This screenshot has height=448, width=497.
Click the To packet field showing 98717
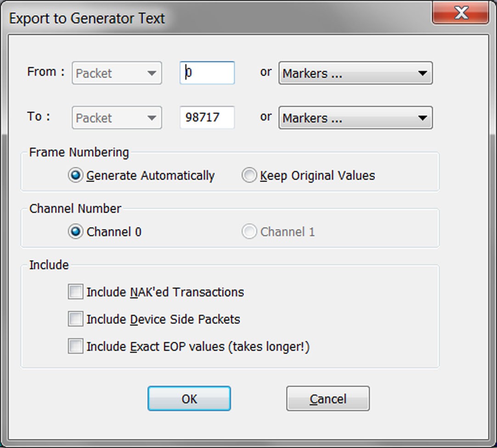(x=207, y=118)
